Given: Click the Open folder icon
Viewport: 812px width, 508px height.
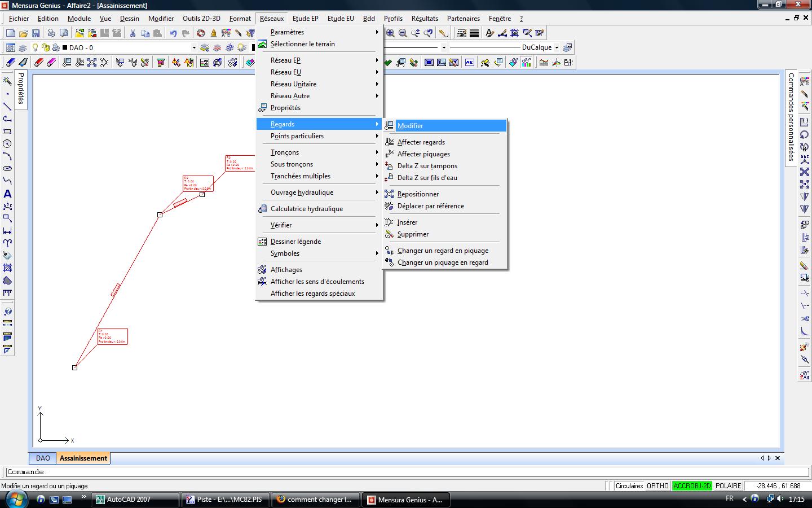Looking at the screenshot, I should 23,33.
